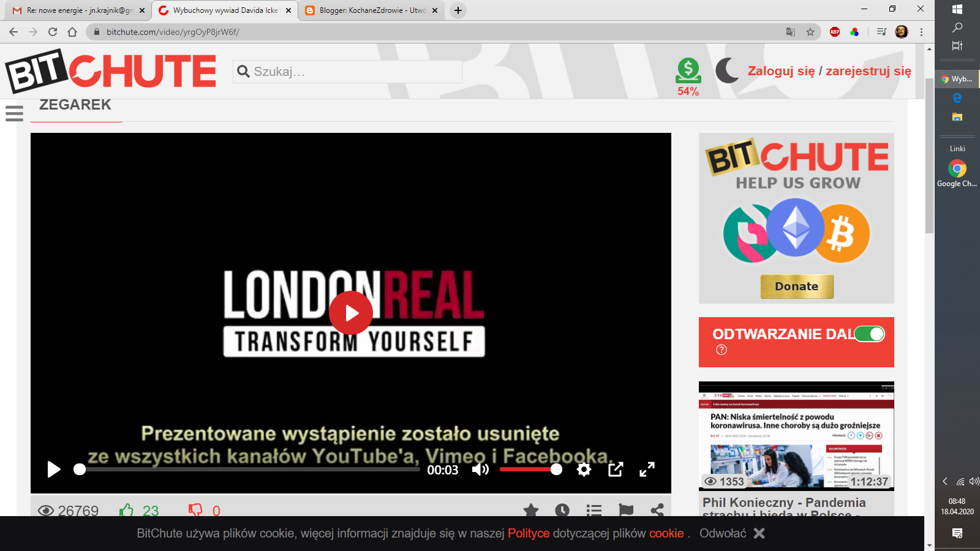
Task: Pop out the video player window
Action: (616, 470)
